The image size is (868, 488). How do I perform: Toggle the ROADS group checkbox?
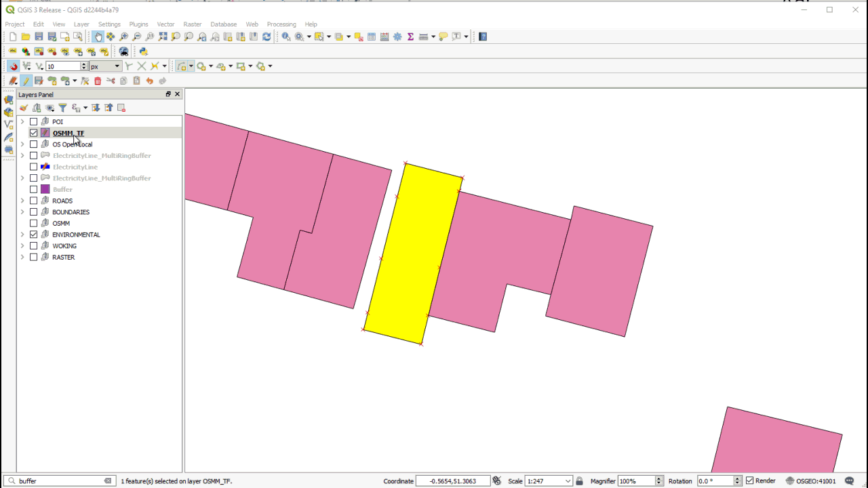pyautogui.click(x=33, y=201)
